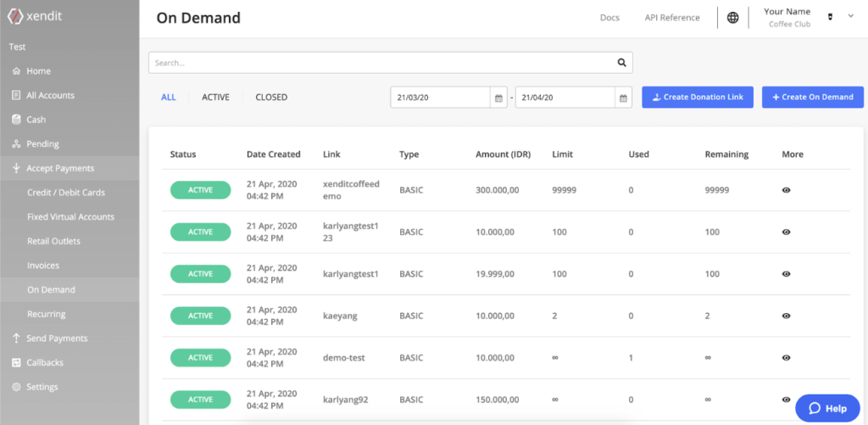Collapse the Accept Payments menu section
The width and height of the screenshot is (868, 425).
[70, 169]
